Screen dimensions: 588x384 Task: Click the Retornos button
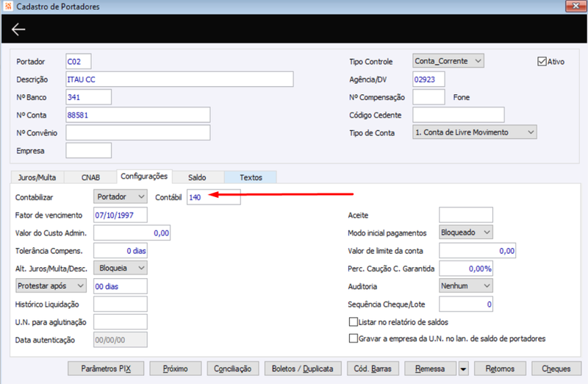(500, 369)
